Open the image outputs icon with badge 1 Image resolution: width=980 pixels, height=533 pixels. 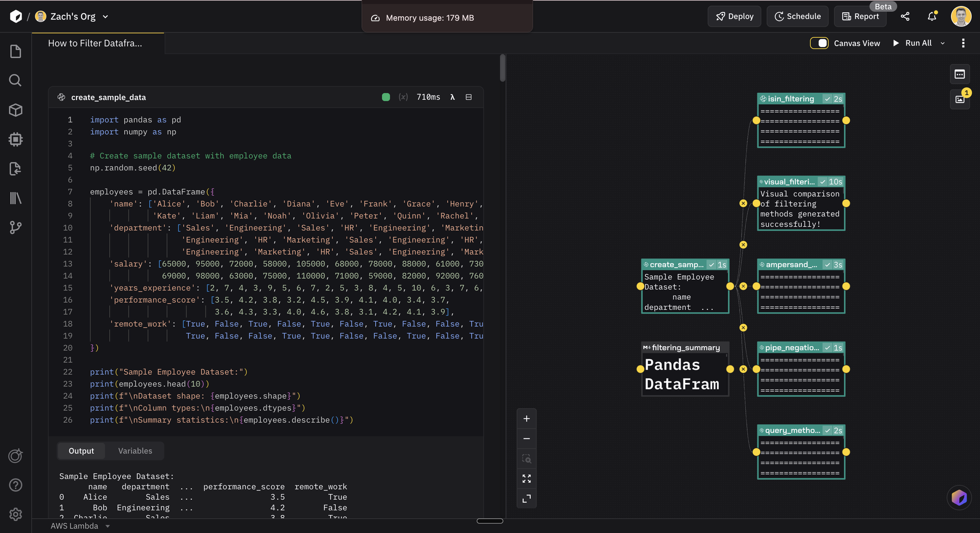tap(960, 99)
